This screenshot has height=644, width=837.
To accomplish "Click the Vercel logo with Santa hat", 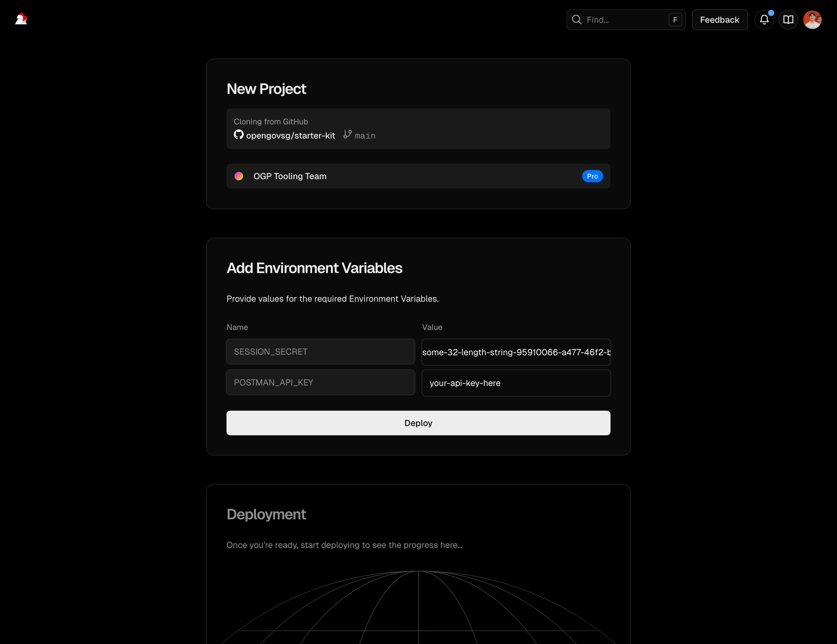I will [21, 19].
